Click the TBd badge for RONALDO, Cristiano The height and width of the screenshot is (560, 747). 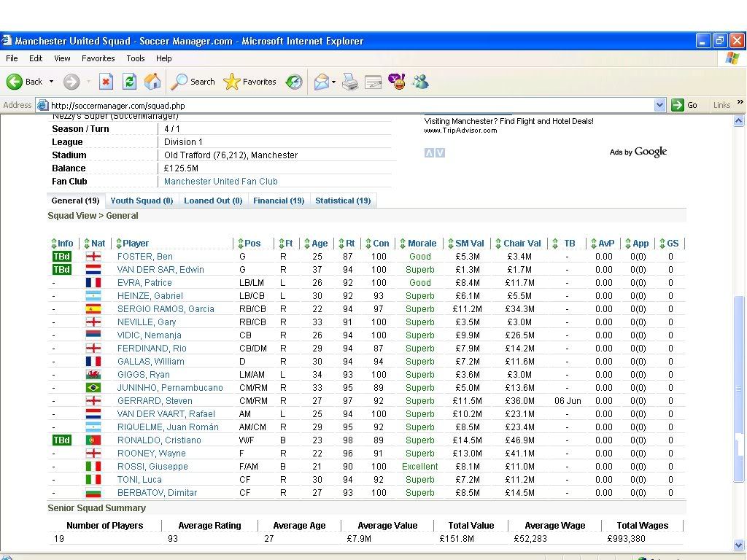coord(61,440)
